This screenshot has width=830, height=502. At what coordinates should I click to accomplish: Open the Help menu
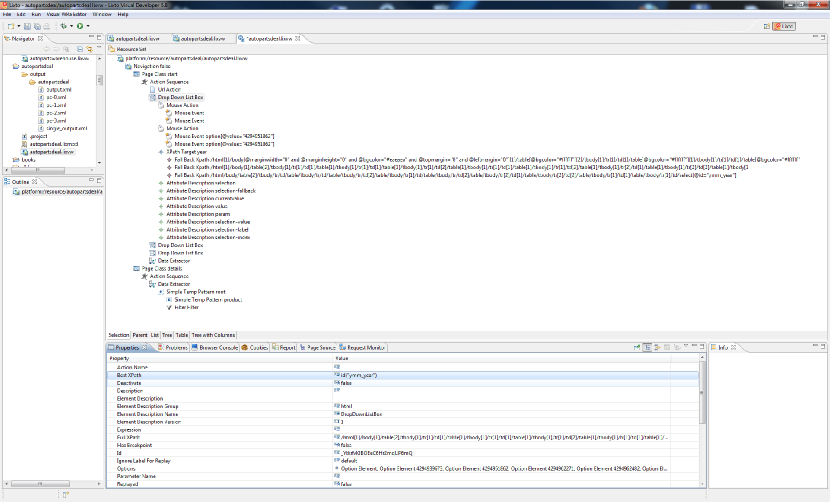(x=123, y=14)
